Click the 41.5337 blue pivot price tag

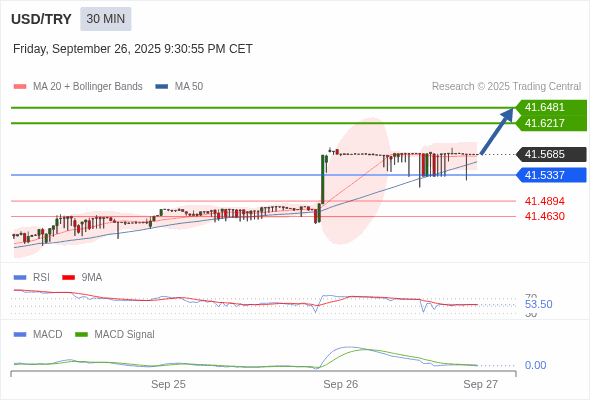[x=551, y=175]
